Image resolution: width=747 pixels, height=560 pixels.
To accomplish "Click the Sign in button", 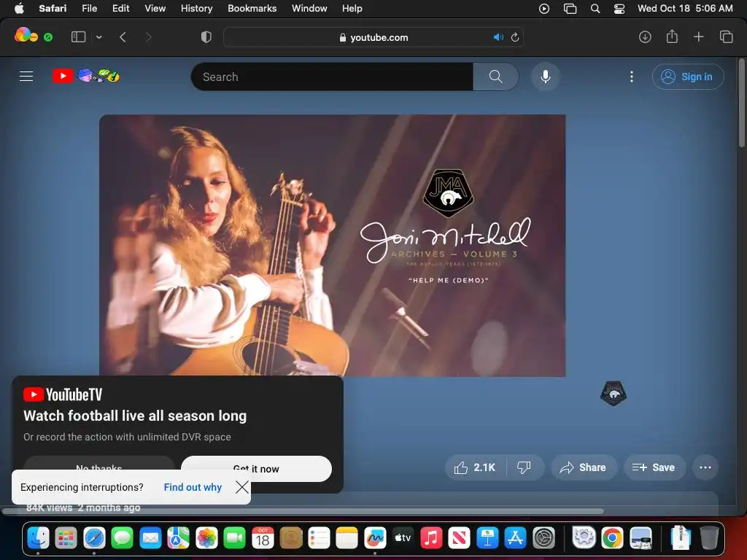I will 688,77.
